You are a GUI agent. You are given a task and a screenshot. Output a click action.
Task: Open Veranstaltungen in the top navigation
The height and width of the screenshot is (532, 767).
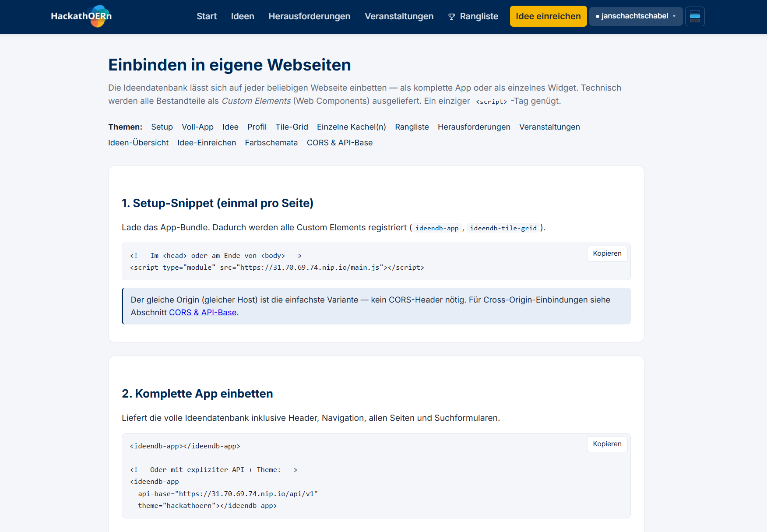pyautogui.click(x=399, y=16)
